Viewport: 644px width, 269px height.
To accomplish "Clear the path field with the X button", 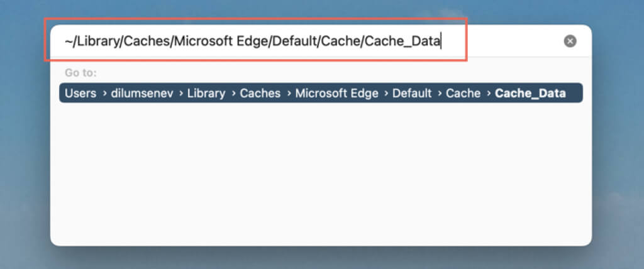I will click(570, 41).
